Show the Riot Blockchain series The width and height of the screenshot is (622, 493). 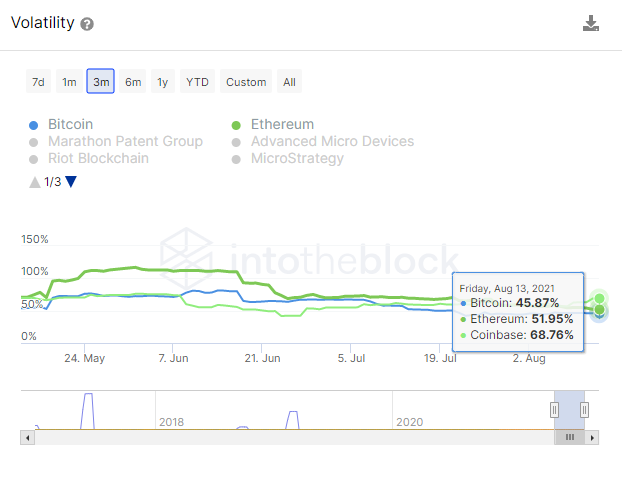tap(98, 158)
